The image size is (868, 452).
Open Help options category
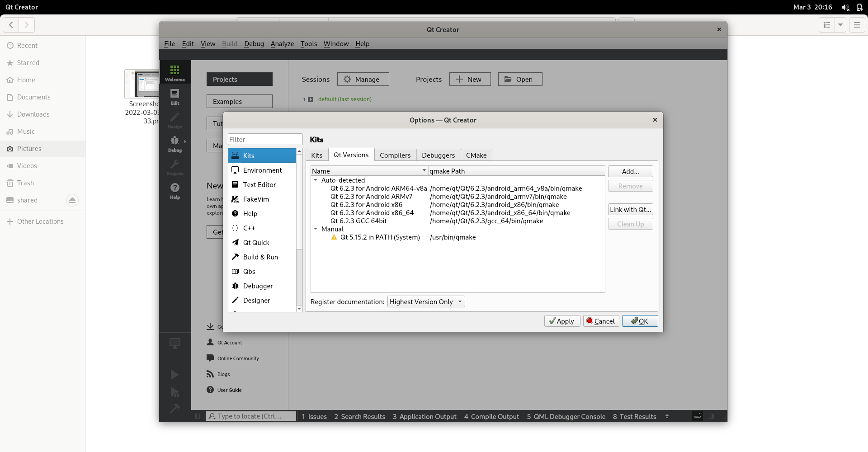pos(262,213)
